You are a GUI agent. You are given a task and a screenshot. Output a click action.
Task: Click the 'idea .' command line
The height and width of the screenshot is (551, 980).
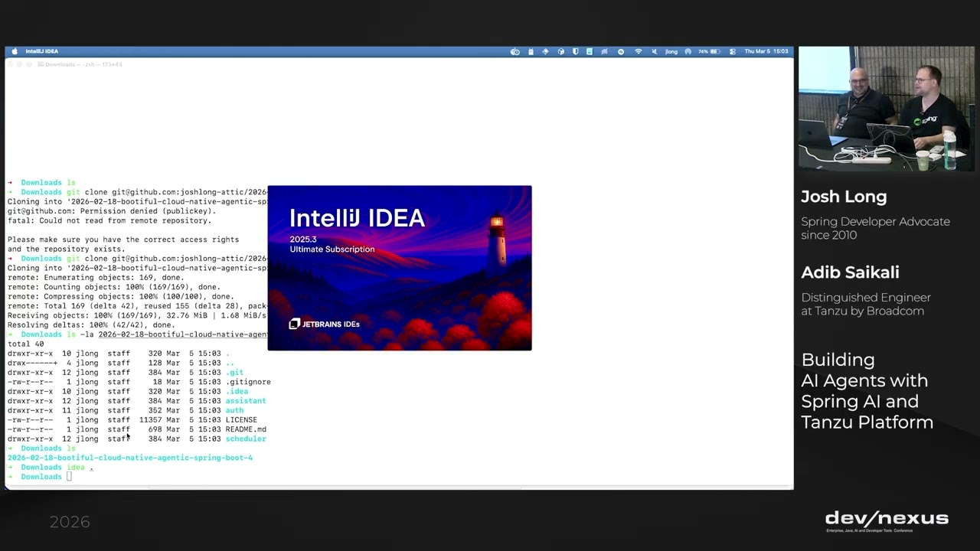click(80, 467)
